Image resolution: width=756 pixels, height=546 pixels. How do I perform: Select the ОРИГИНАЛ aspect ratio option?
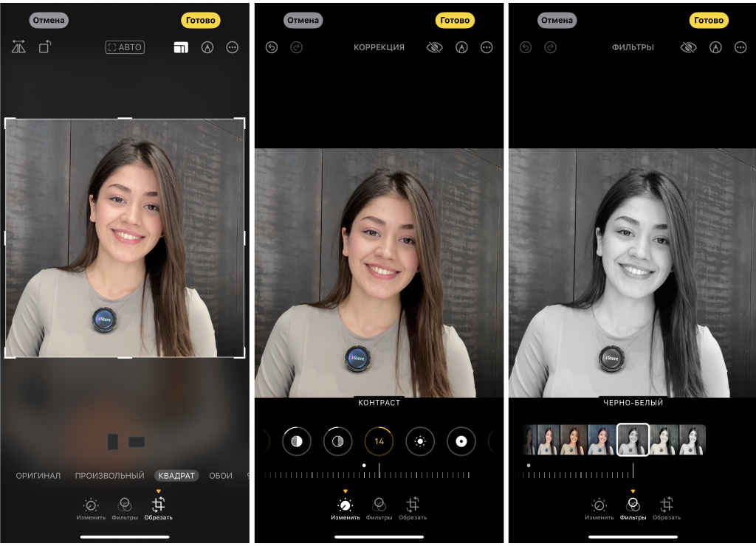point(38,476)
